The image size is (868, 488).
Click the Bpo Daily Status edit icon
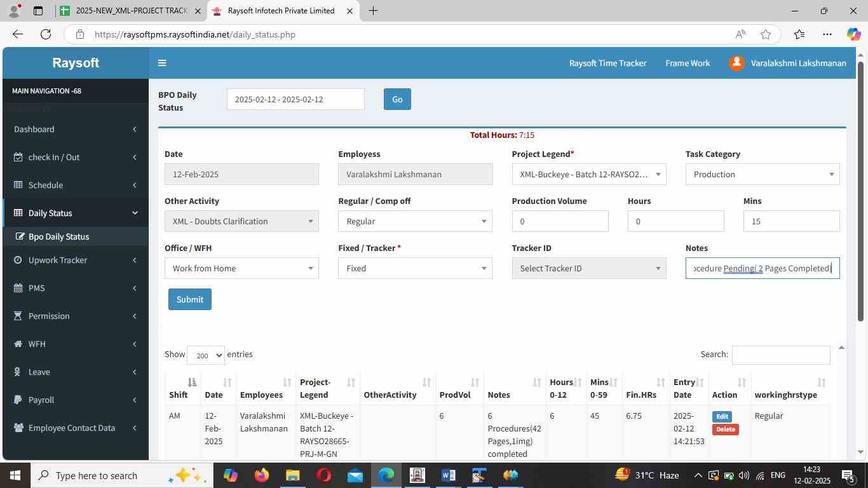[x=20, y=236]
